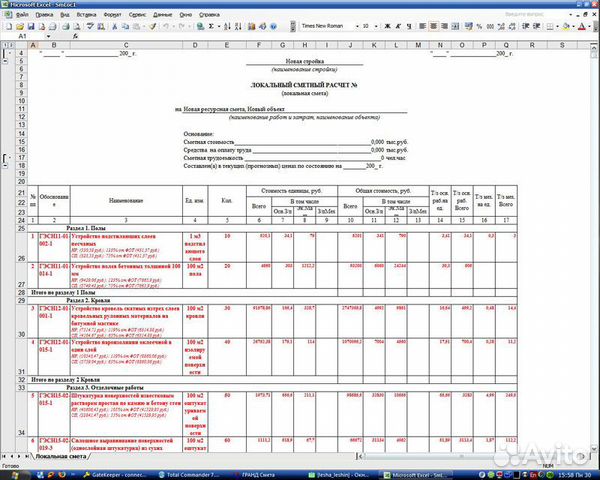This screenshot has height=480, width=600.
Task: Open the Chart Wizard icon
Action: click(251, 26)
